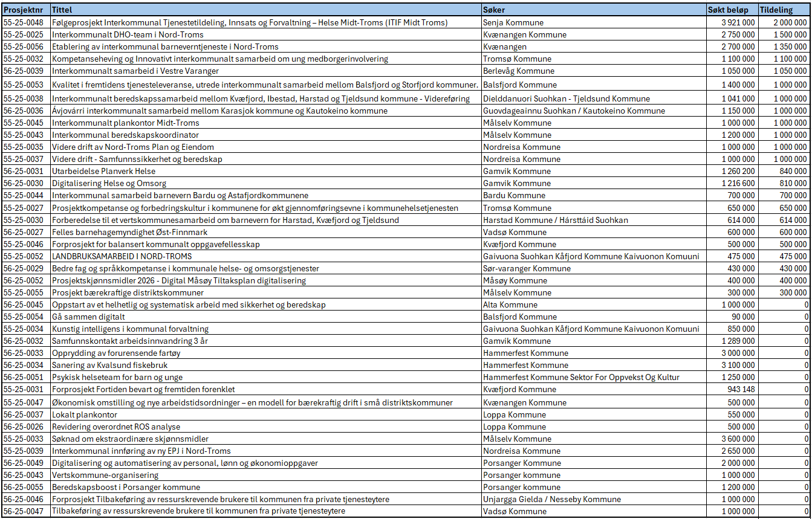Select the Søkt beløp header cell
The width and height of the screenshot is (812, 519).
pos(731,10)
